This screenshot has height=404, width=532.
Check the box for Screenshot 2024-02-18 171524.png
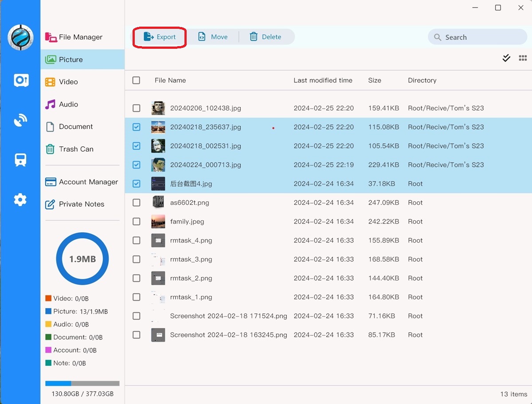[136, 316]
